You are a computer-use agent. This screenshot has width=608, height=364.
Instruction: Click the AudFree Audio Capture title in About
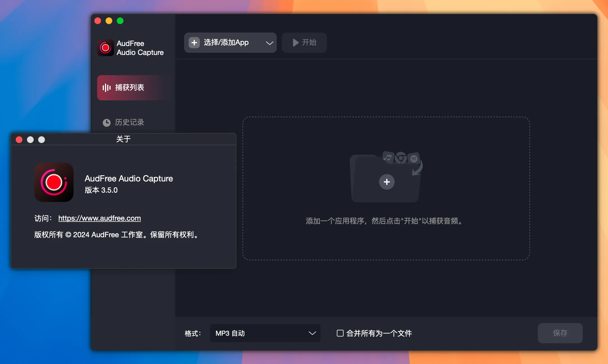(x=129, y=179)
